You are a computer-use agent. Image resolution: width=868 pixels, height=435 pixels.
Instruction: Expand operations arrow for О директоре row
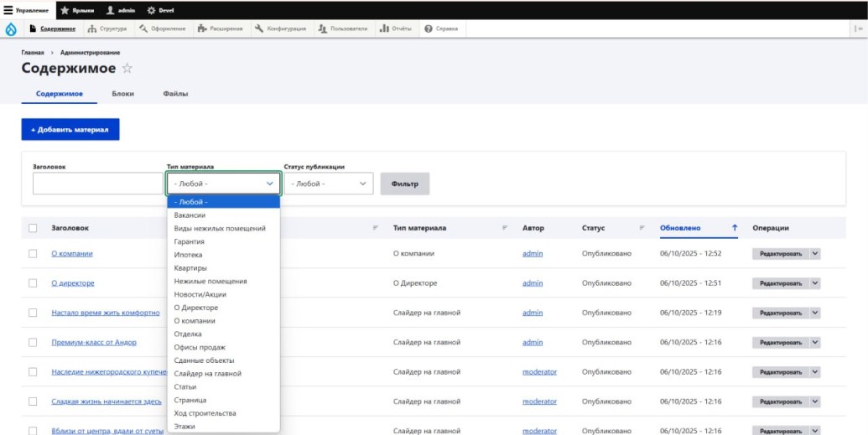click(815, 282)
